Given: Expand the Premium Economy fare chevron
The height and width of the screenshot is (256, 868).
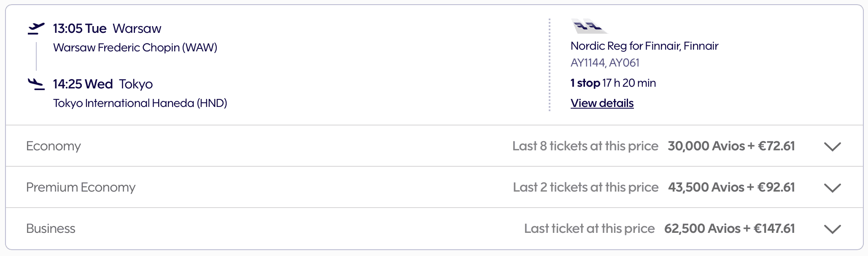Looking at the screenshot, I should (832, 188).
